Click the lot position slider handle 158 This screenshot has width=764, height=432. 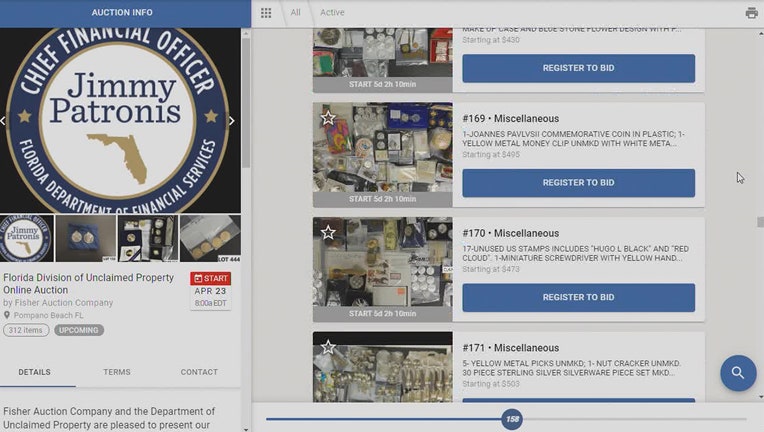coord(512,419)
